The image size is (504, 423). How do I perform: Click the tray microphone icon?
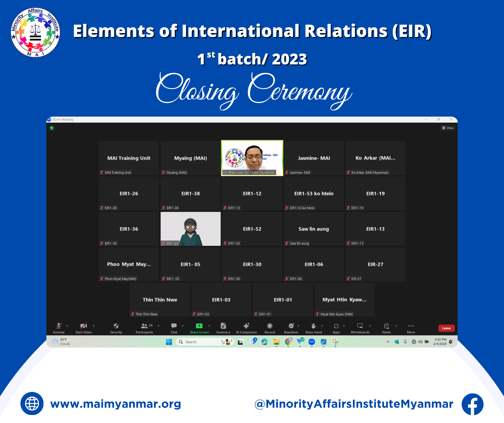click(x=405, y=342)
